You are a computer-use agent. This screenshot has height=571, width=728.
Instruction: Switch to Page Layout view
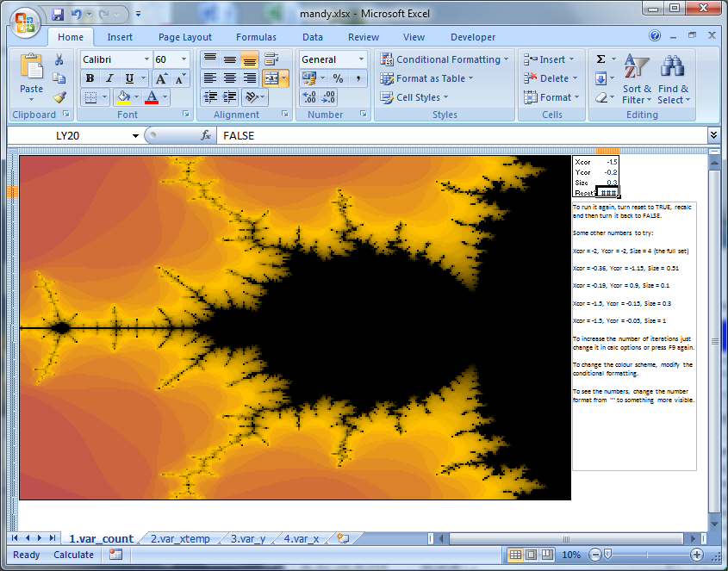tap(532, 555)
